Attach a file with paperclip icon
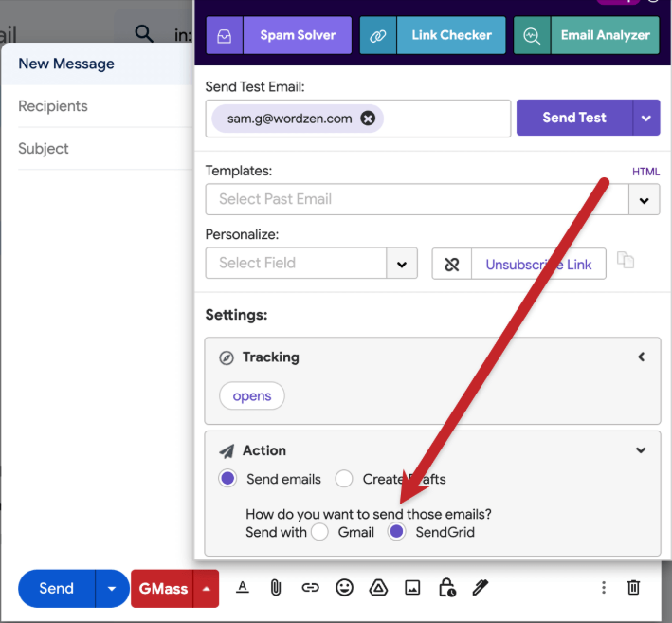This screenshot has width=672, height=623. 276,588
